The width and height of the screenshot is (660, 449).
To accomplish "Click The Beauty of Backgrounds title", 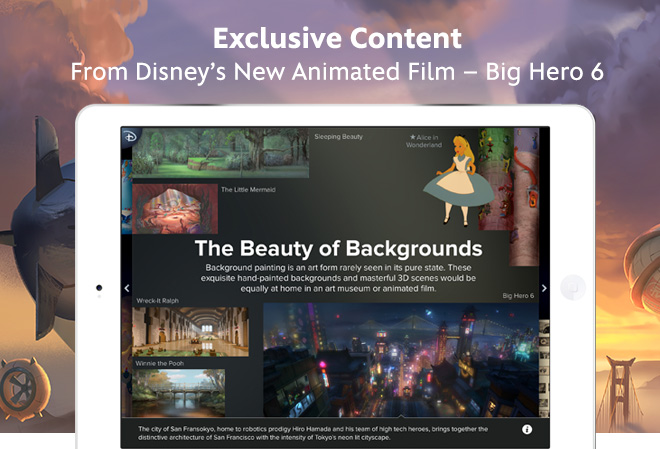I will (338, 248).
